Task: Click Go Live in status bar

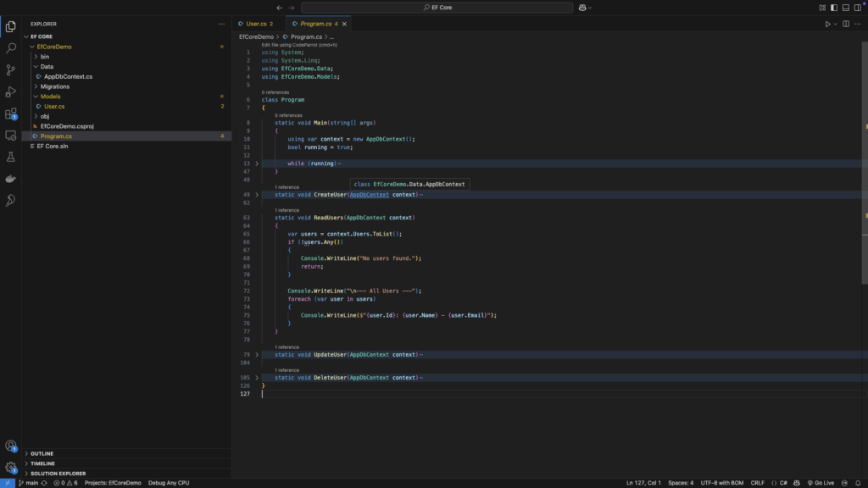Action: 821,483
